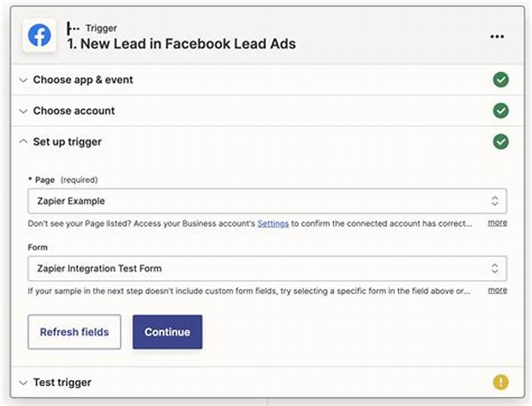Click the green checkmark beside Choose app & event

point(501,80)
